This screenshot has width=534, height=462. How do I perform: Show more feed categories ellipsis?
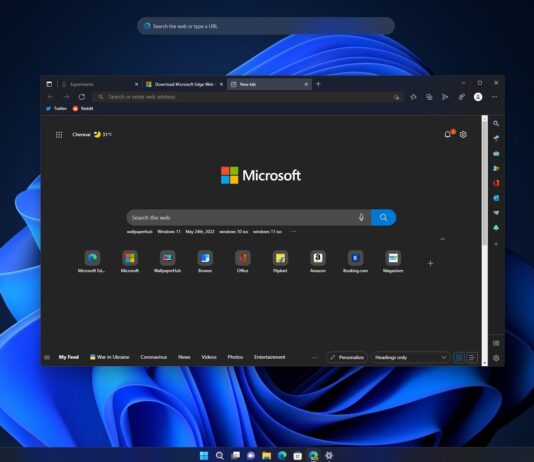click(x=315, y=357)
